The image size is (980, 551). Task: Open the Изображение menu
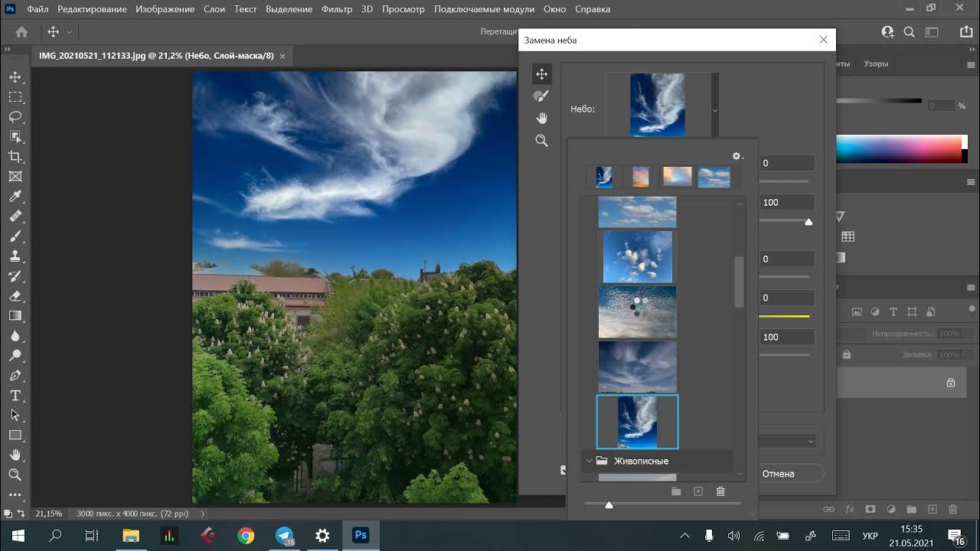tap(165, 9)
